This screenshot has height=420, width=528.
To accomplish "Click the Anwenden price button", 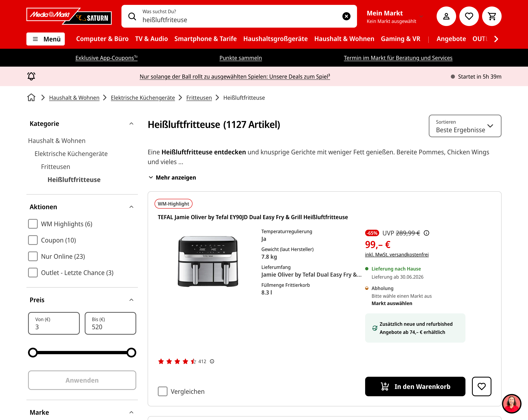I will pyautogui.click(x=82, y=380).
